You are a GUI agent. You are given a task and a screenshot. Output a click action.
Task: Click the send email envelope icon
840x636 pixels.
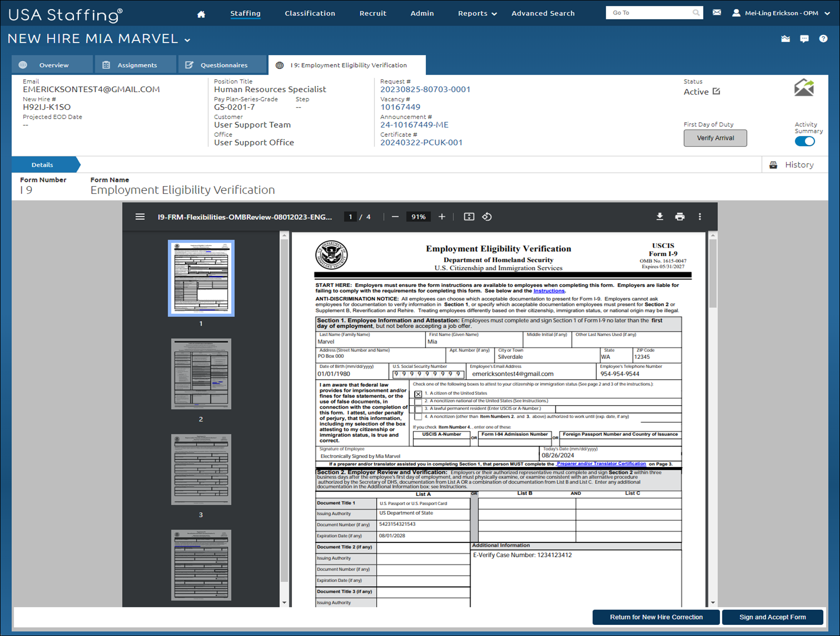tap(804, 88)
